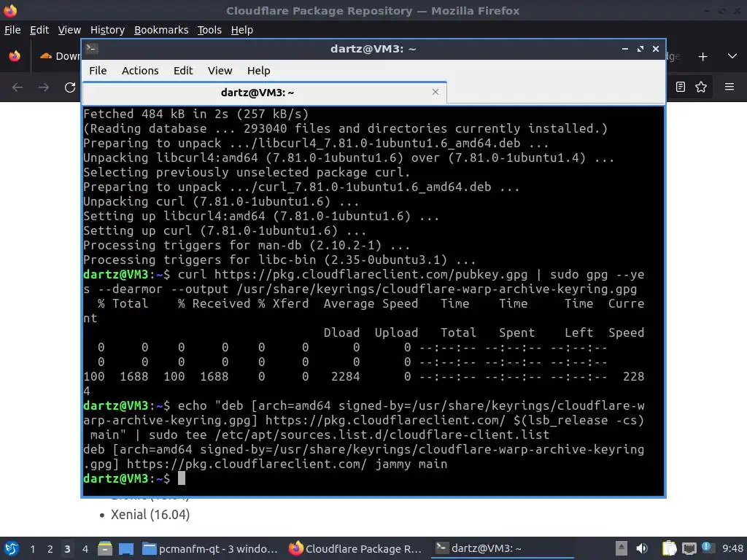747x560 pixels.
Task: Open Firefox Edit menu
Action: click(x=39, y=30)
